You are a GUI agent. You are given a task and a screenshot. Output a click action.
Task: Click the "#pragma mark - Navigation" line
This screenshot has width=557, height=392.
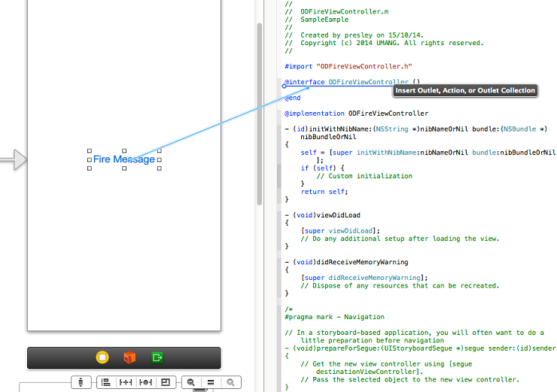335,317
